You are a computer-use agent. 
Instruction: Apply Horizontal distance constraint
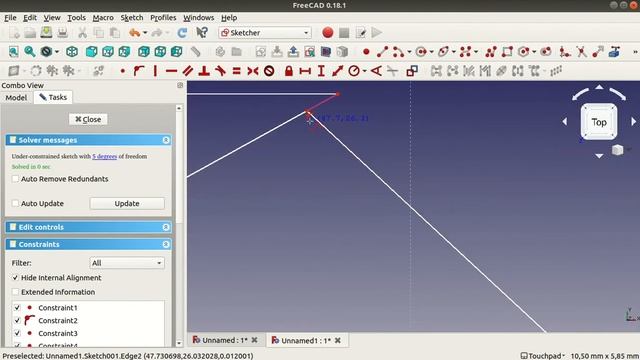[x=305, y=71]
